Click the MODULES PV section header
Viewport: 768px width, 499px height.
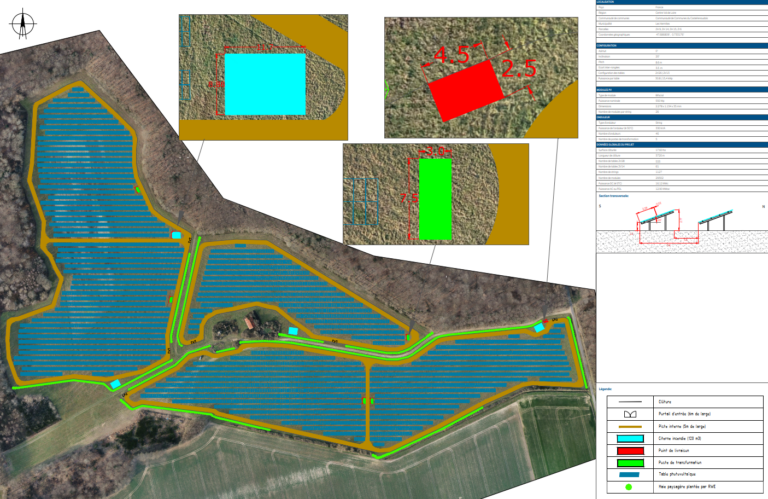pyautogui.click(x=609, y=87)
